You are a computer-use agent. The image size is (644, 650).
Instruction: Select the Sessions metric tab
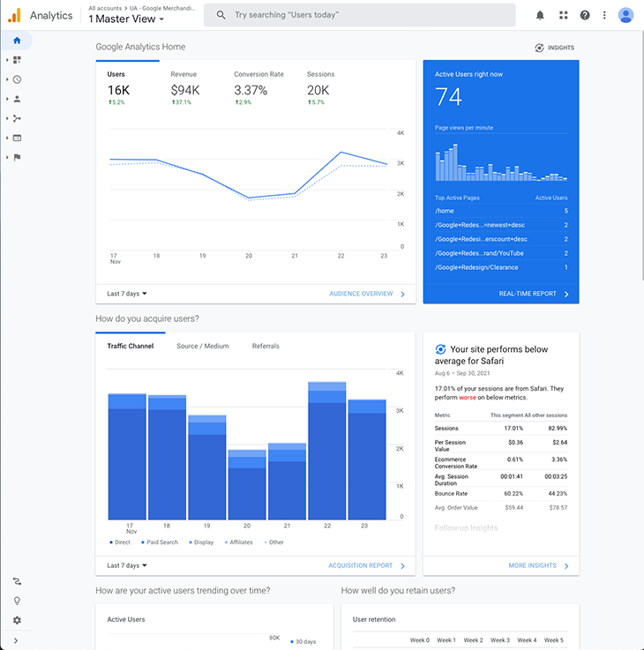pos(320,87)
